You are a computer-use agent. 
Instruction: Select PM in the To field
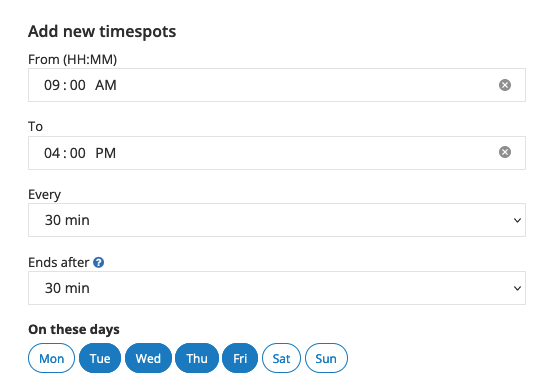point(105,153)
